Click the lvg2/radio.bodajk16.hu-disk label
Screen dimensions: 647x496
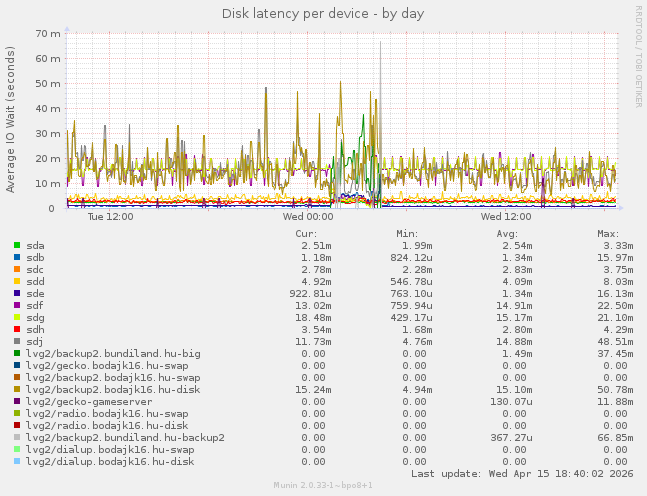[107, 425]
